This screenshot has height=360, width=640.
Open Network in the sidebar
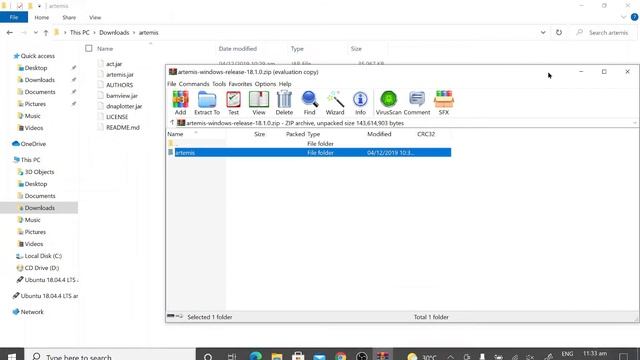pos(32,312)
